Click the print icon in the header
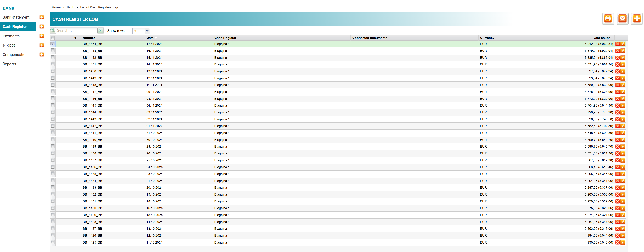The image size is (644, 252). coord(608,19)
